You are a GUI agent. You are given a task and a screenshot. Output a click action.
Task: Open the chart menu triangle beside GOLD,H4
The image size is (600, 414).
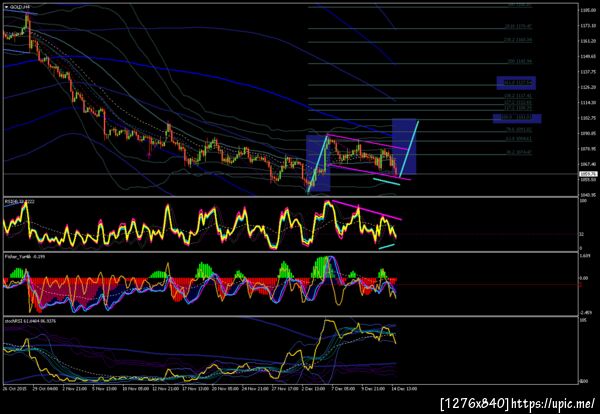pos(6,7)
